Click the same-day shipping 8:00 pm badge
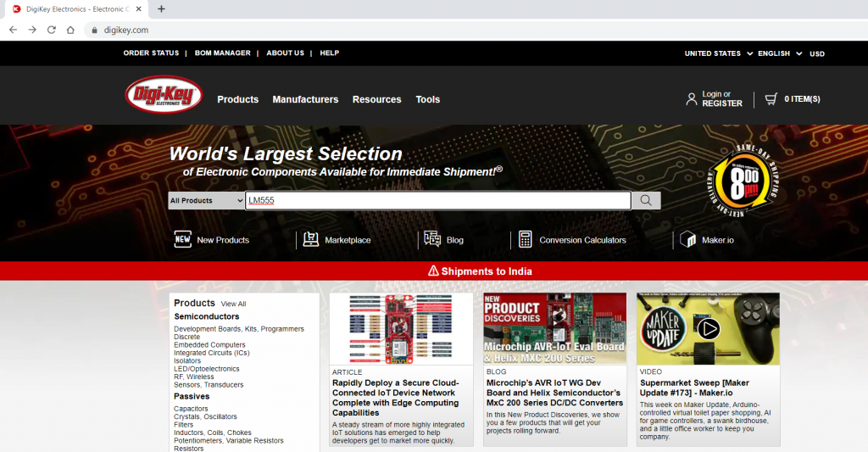This screenshot has width=868, height=452. tap(743, 181)
